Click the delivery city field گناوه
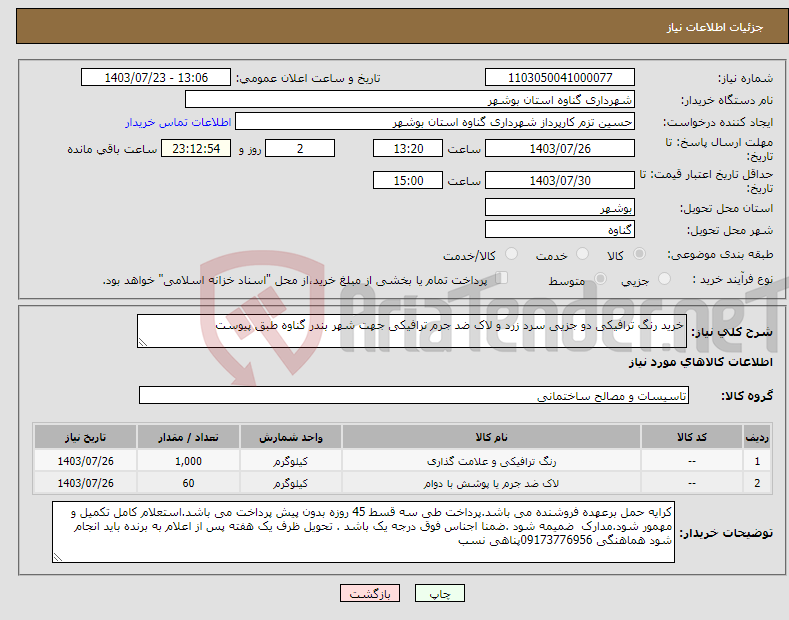Viewport: 789px width, 620px height. (x=560, y=229)
